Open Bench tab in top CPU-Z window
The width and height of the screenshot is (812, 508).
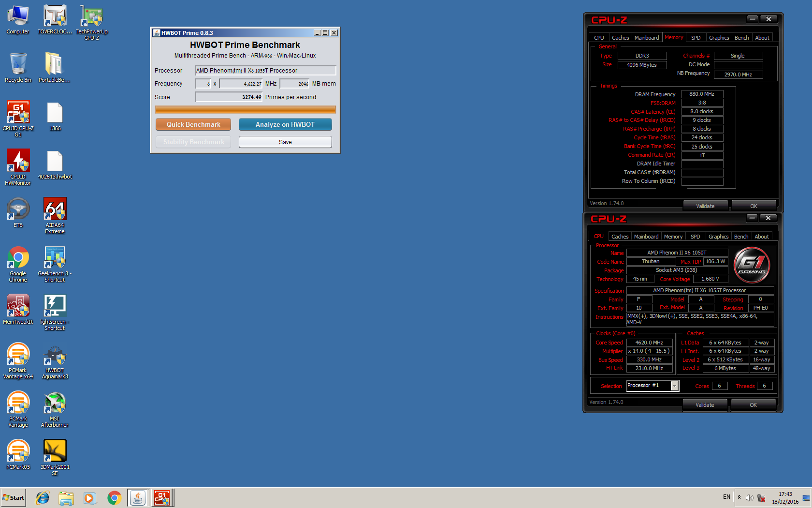(741, 38)
